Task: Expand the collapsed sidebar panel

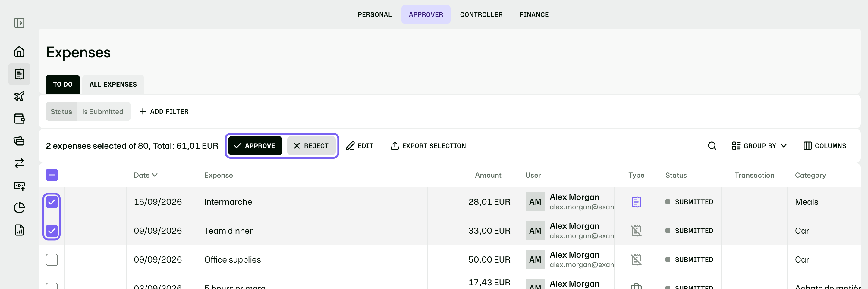Action: (19, 23)
